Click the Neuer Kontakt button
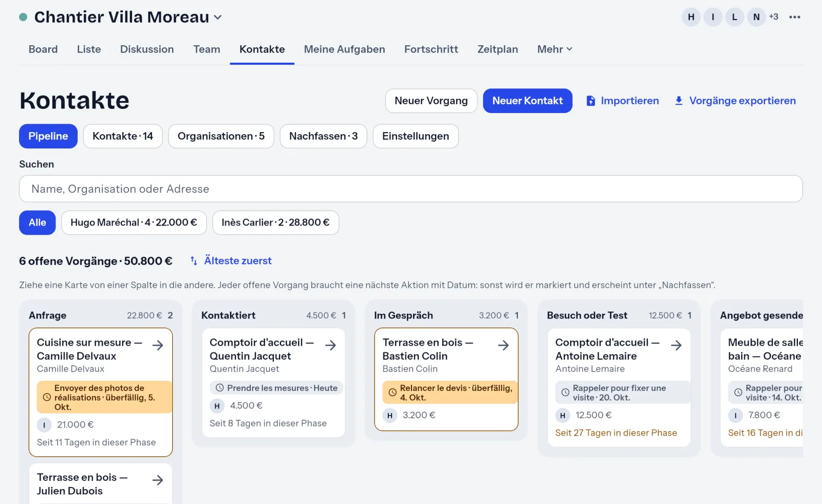 tap(528, 101)
